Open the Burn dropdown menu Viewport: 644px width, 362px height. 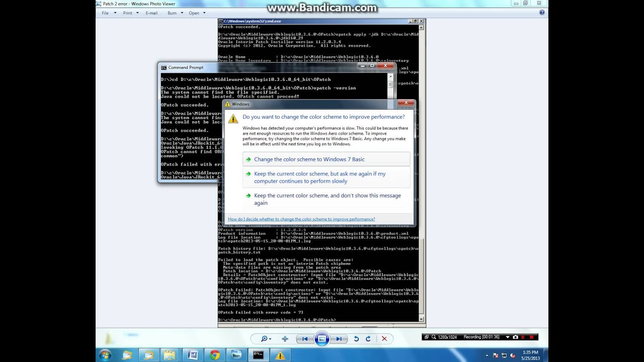175,13
